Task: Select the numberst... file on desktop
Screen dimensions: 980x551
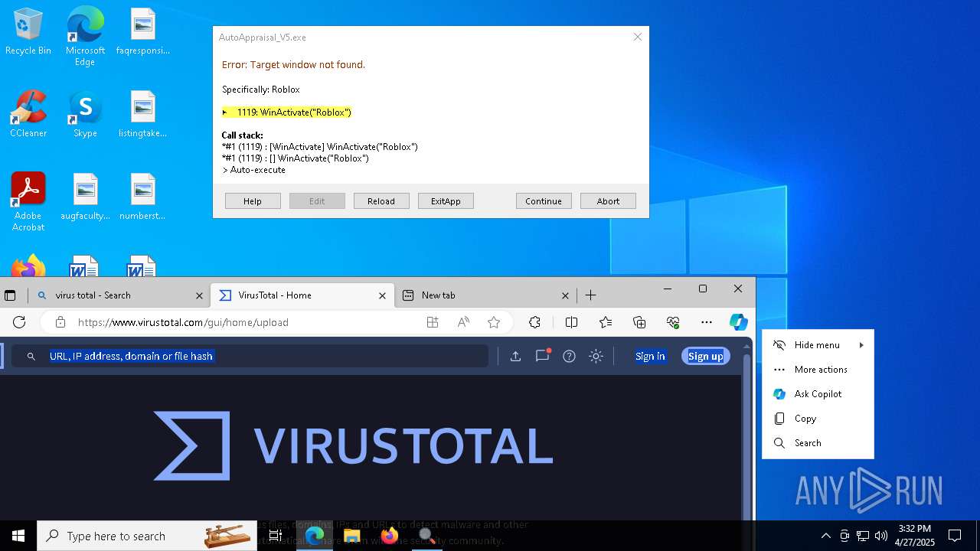Action: click(x=142, y=197)
